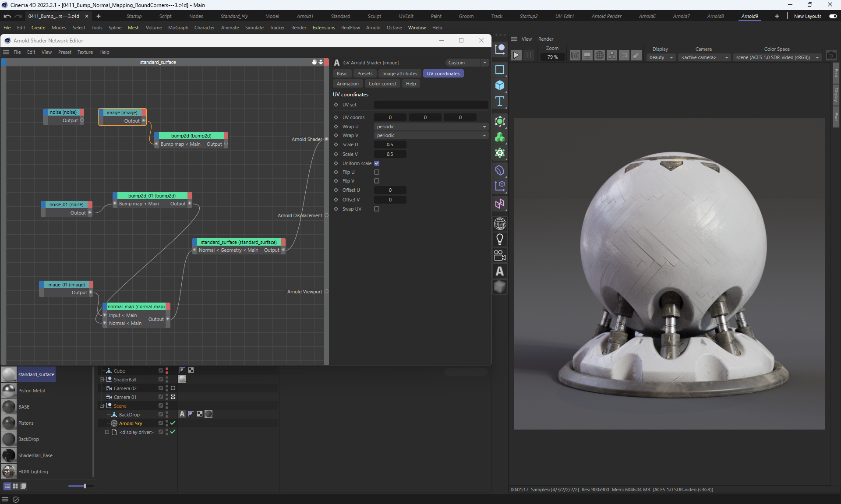Click the camera object icon
This screenshot has height=504, width=841.
tap(499, 255)
